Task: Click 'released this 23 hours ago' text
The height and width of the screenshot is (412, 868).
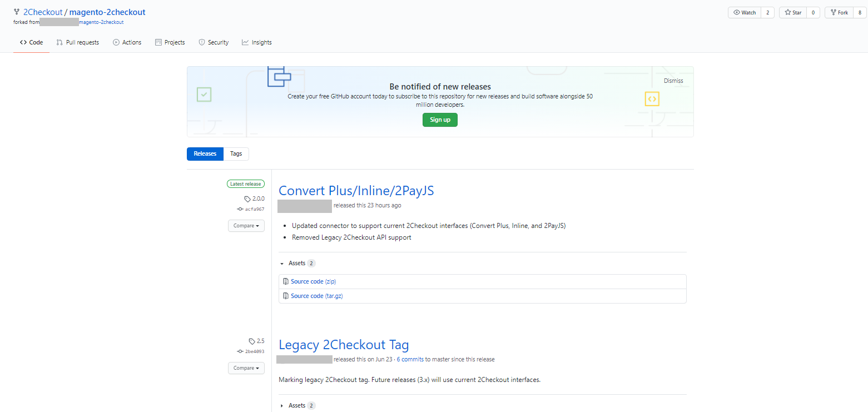Action: 368,205
